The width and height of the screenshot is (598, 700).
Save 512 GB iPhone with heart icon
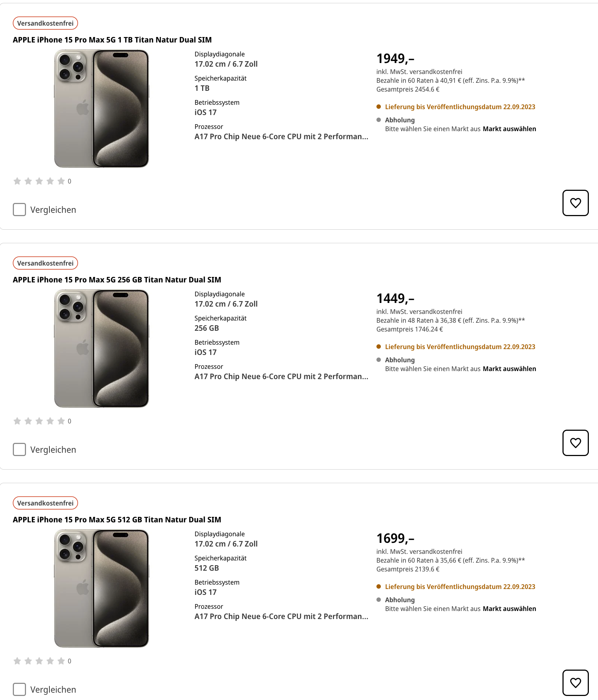[x=575, y=683]
